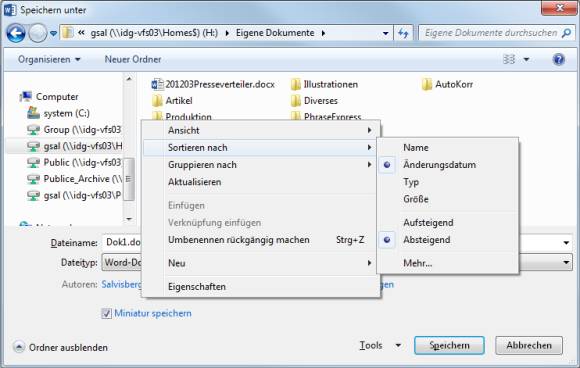Open the Artikel folder icon
This screenshot has height=368, width=580.
click(x=157, y=101)
